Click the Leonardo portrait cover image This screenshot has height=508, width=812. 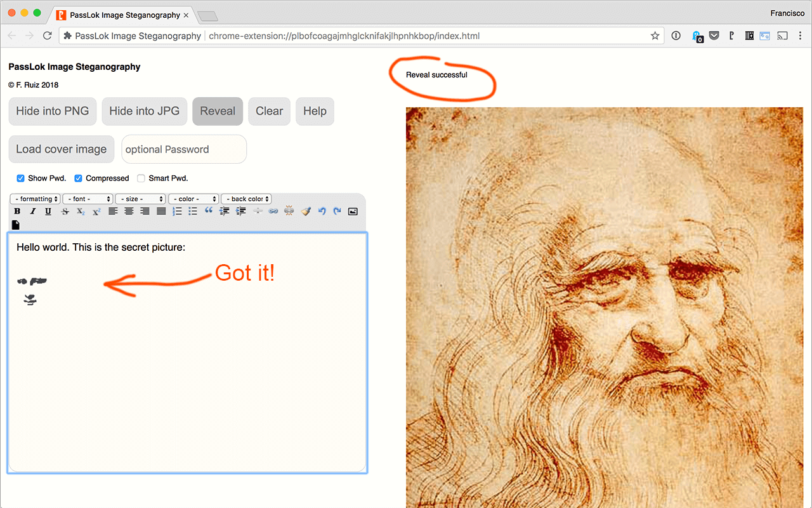pyautogui.click(x=605, y=307)
